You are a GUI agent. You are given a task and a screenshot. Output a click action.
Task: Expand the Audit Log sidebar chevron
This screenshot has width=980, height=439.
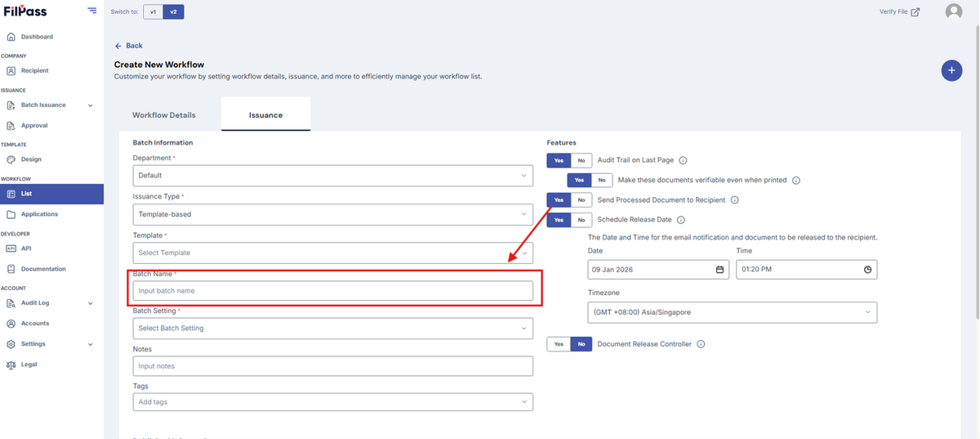tap(91, 303)
